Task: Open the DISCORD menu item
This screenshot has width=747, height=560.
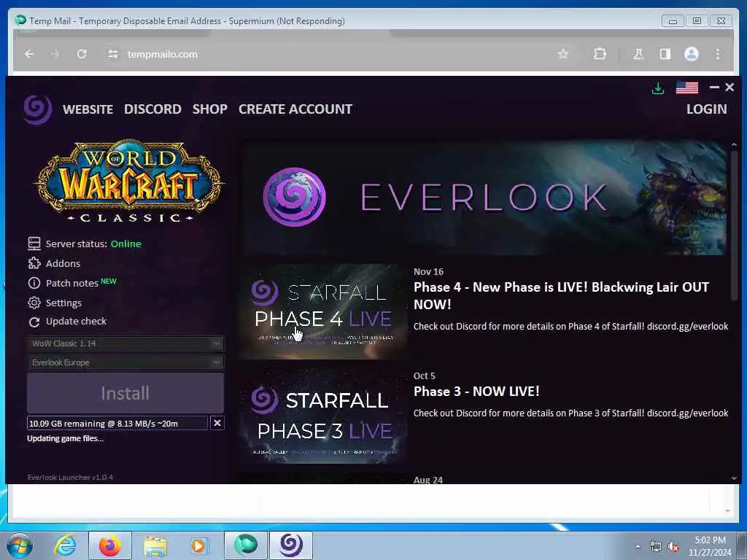Action: (152, 109)
